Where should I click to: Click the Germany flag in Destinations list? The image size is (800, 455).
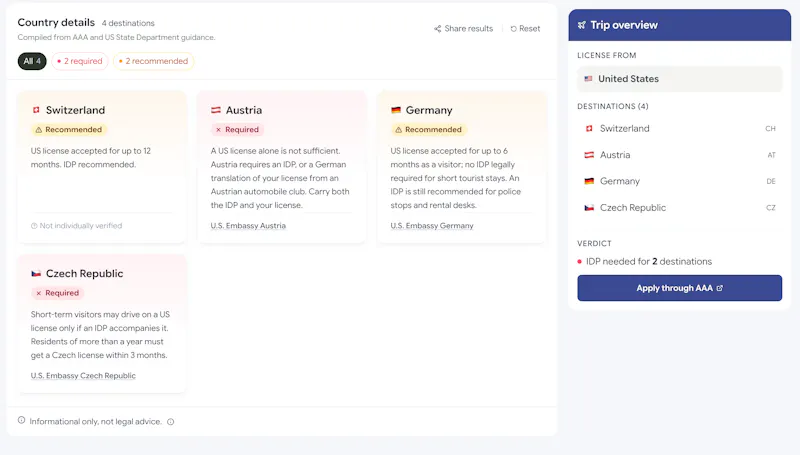(x=589, y=181)
